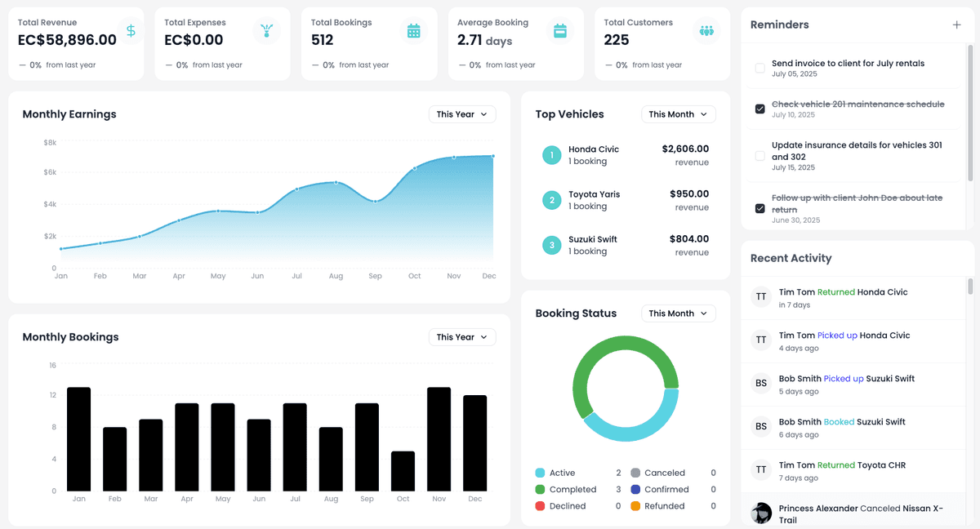
Task: Open Monthly Earnings This Year dropdown
Action: pyautogui.click(x=461, y=114)
